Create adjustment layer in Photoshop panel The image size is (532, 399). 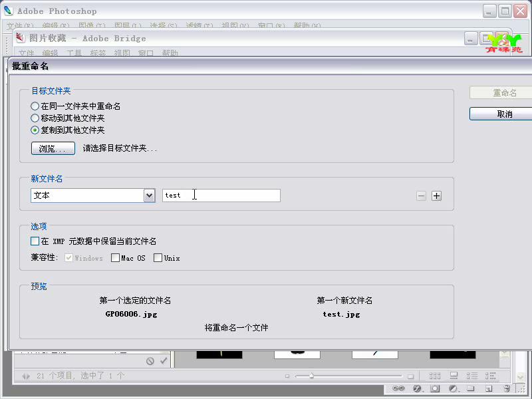[x=453, y=388]
